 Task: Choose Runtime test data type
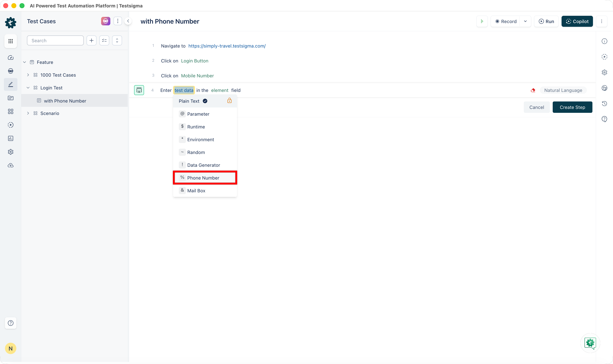205,127
